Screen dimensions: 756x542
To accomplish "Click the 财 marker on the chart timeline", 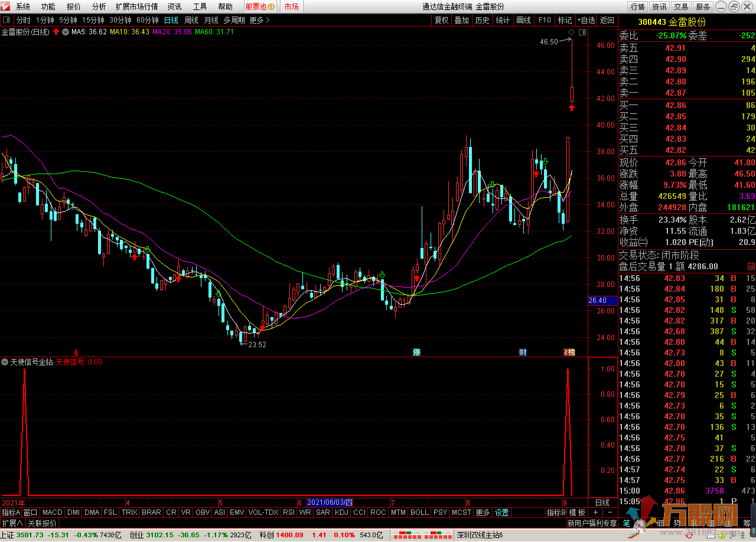I will [523, 352].
